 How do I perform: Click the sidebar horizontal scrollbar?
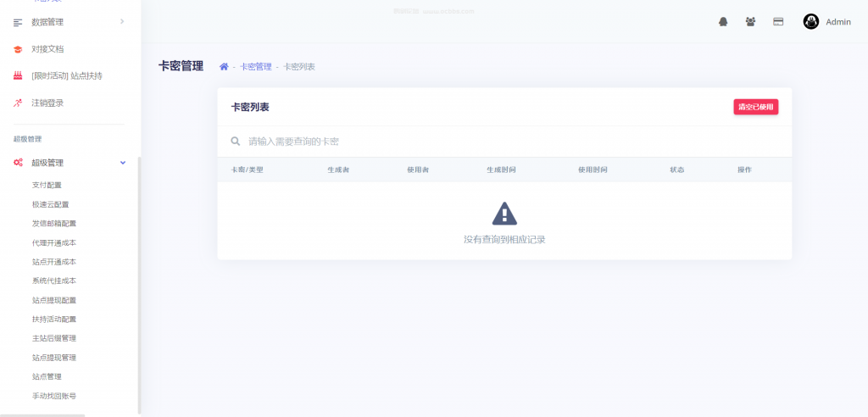[42, 415]
